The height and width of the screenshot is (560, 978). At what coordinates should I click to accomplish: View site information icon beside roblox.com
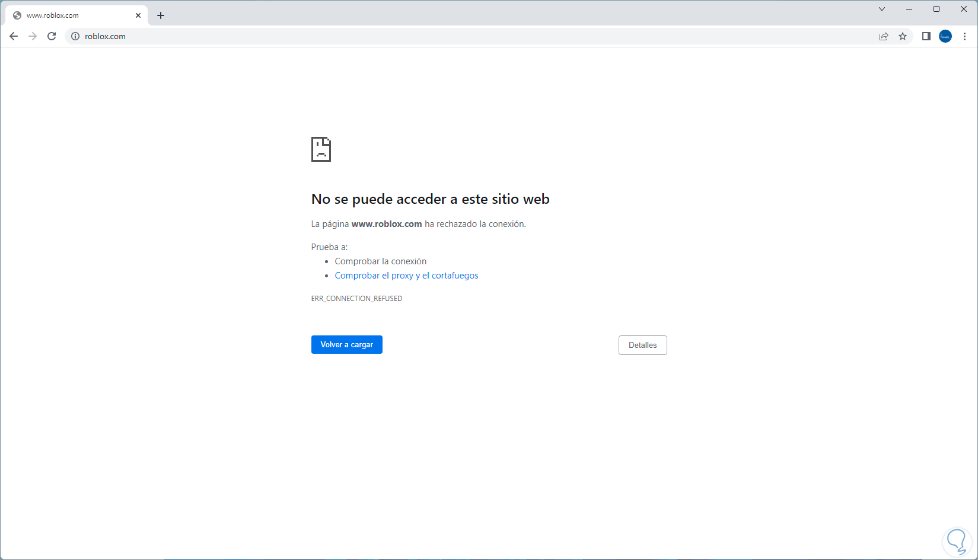coord(75,36)
